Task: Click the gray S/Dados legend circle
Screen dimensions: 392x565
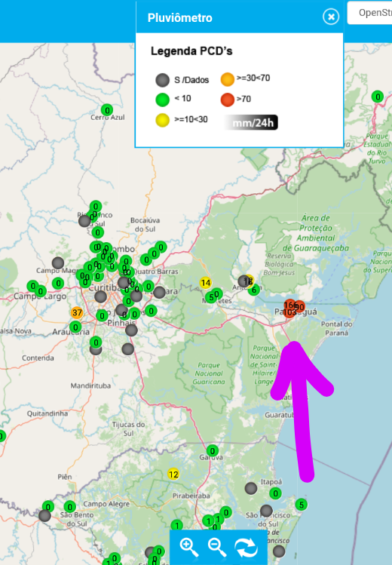Action: click(x=162, y=80)
